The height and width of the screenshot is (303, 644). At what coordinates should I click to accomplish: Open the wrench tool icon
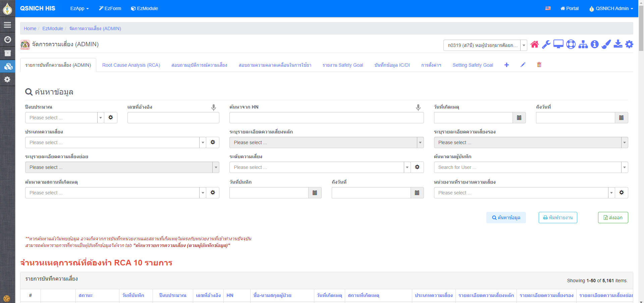tap(546, 45)
